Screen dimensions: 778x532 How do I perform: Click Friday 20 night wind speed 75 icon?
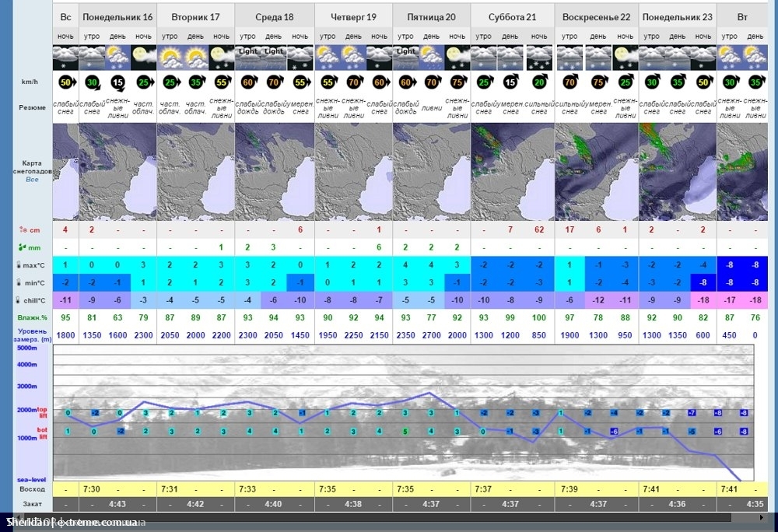[457, 82]
